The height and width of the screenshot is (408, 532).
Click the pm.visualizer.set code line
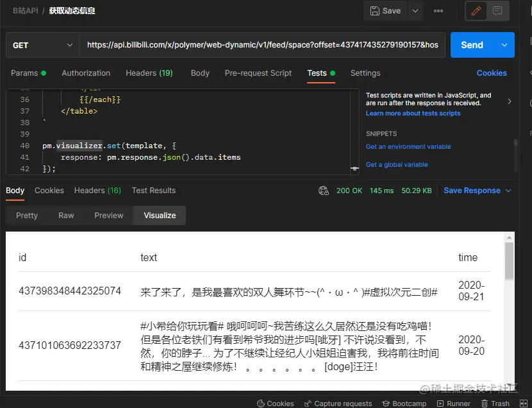pyautogui.click(x=109, y=146)
